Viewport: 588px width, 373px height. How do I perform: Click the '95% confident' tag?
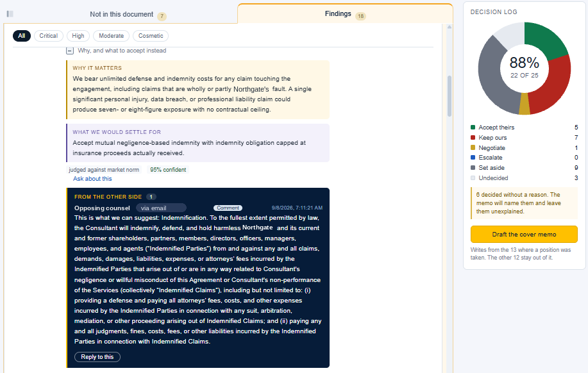168,170
